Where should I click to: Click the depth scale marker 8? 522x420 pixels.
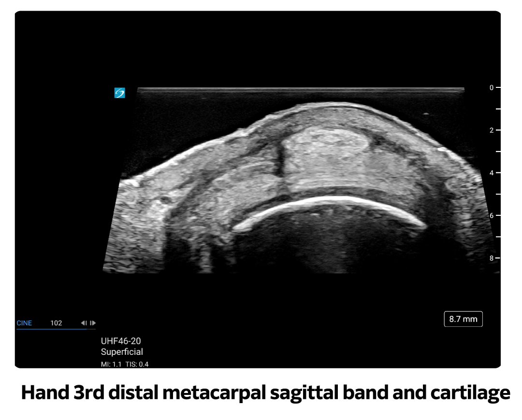492,258
